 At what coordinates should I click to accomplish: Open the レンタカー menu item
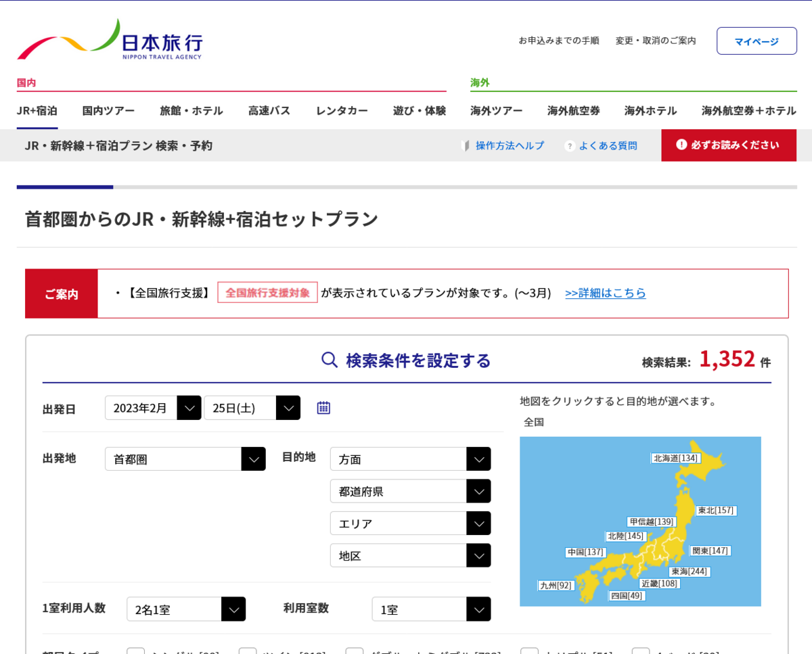[x=342, y=110]
